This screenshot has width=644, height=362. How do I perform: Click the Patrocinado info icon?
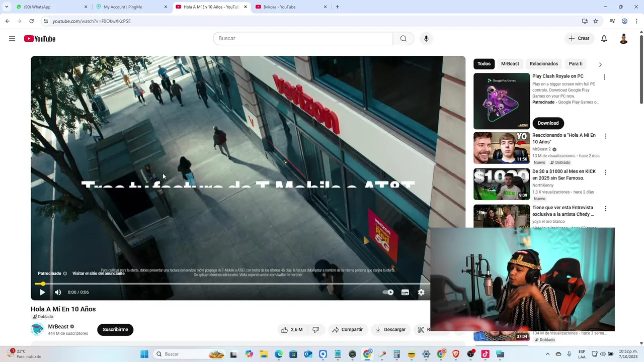(x=65, y=274)
